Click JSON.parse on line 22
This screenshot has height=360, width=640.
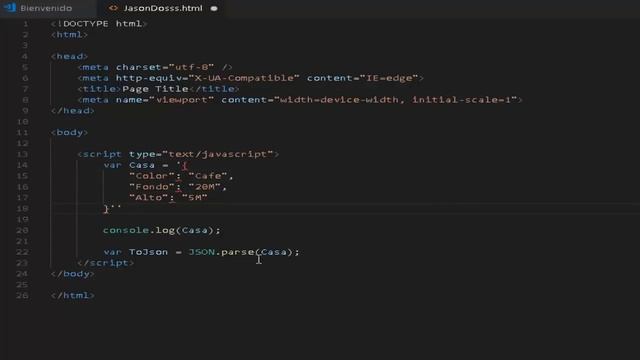(x=221, y=252)
